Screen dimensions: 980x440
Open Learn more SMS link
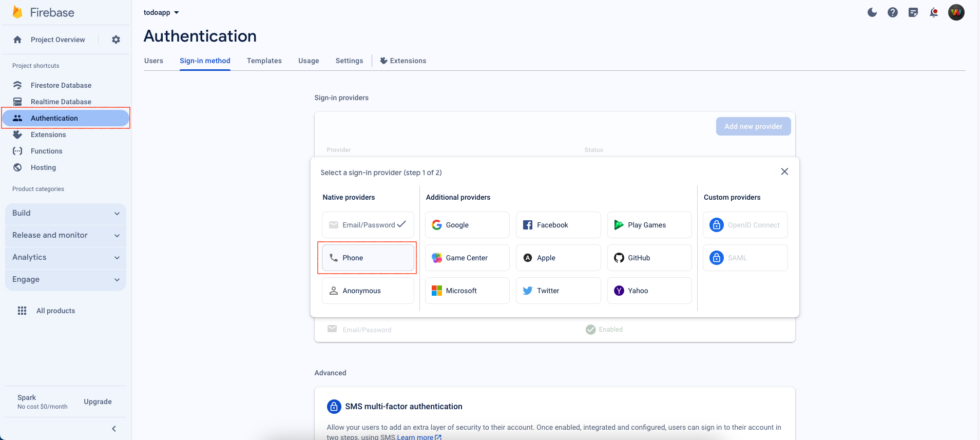(419, 437)
